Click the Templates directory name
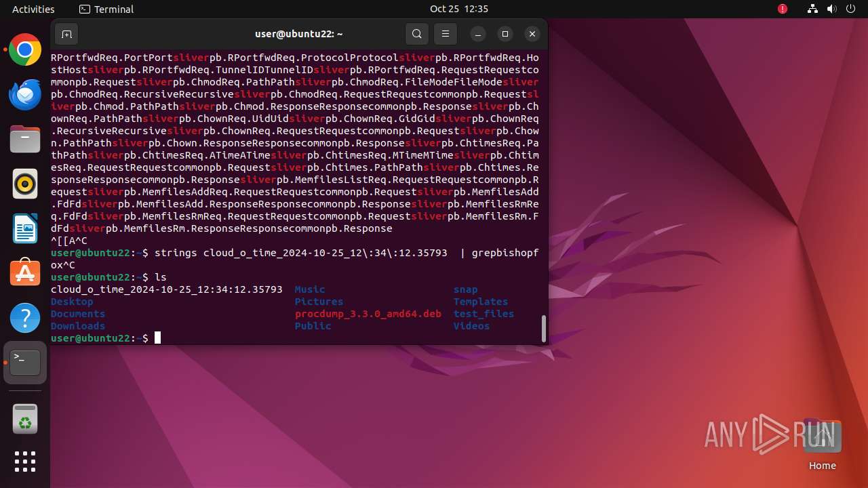The height and width of the screenshot is (488, 868). click(481, 302)
